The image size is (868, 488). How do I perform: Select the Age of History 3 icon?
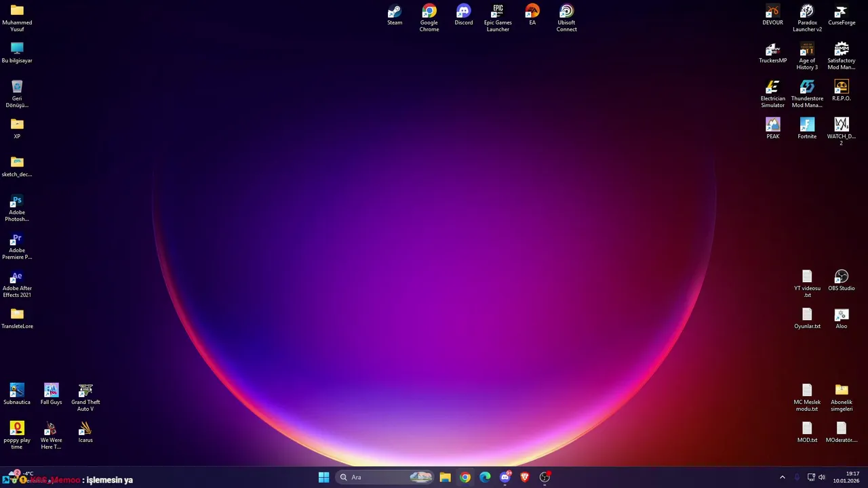click(x=807, y=56)
